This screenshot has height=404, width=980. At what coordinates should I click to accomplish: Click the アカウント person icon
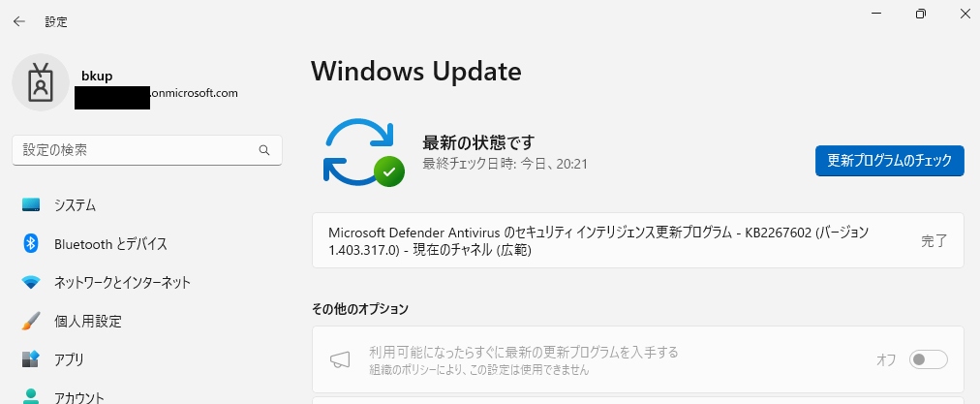pos(31,396)
